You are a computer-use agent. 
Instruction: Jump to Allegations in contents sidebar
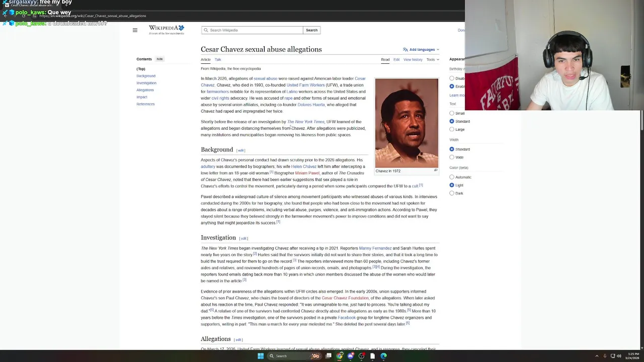pyautogui.click(x=145, y=90)
